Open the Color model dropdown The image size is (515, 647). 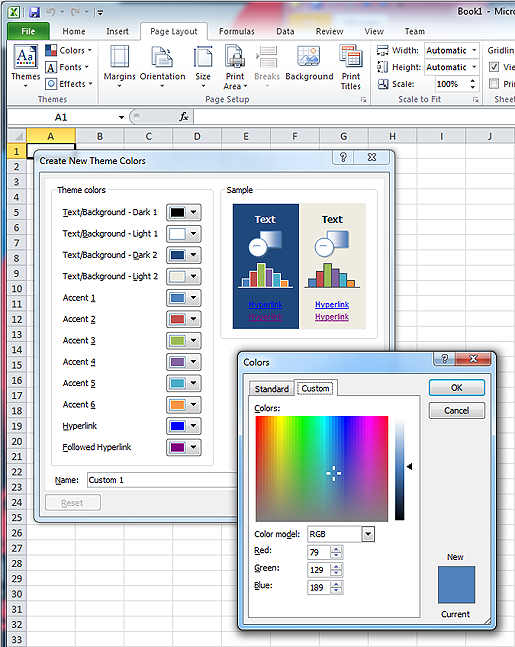tap(368, 534)
